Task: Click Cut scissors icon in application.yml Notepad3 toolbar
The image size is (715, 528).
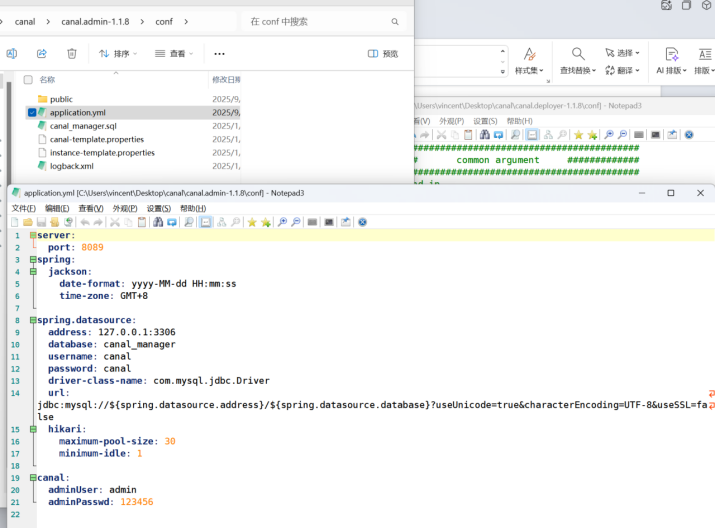Action: 115,222
